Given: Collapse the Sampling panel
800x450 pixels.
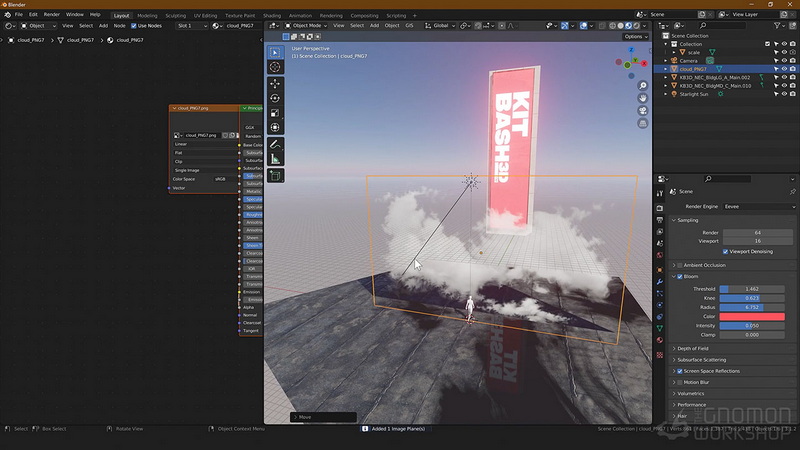Looking at the screenshot, I should (x=687, y=220).
